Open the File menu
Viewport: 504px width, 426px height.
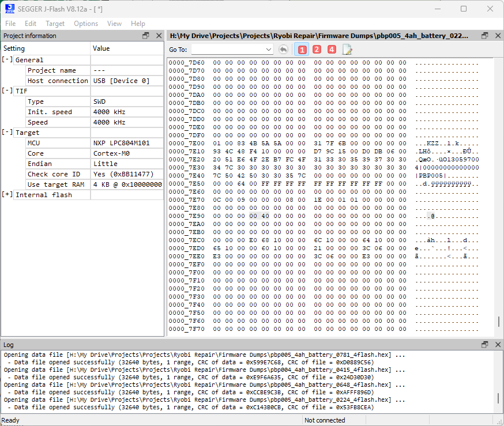coord(10,24)
